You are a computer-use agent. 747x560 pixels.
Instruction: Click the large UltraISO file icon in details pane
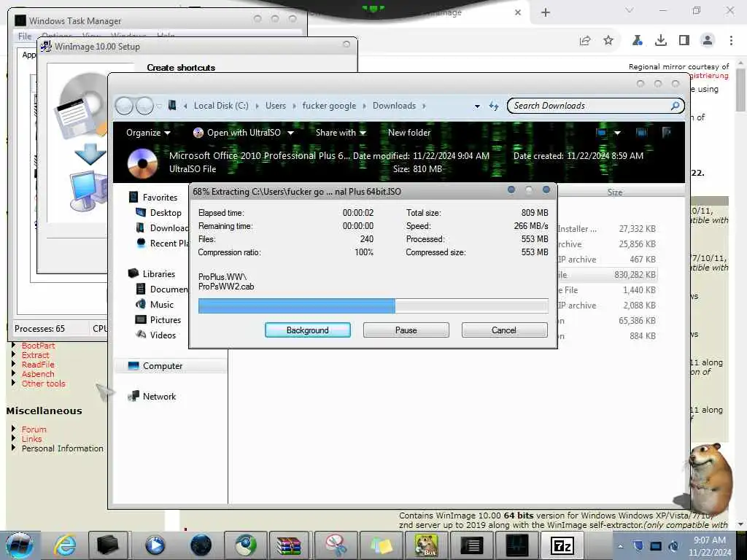click(142, 163)
